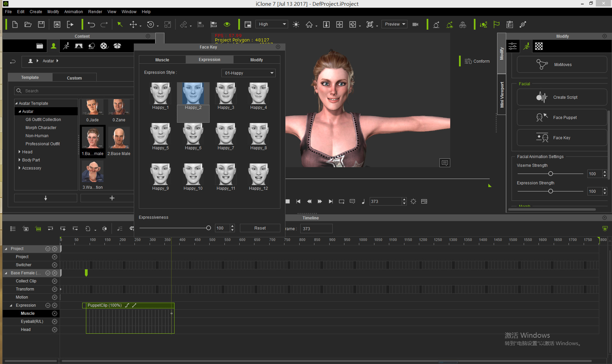Click the Create Script button
The image size is (612, 364).
(562, 97)
